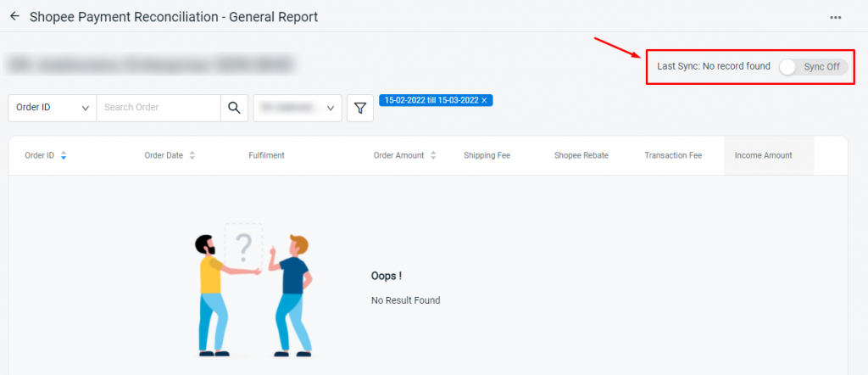Expand the Order ID search type dropdown
868x375 pixels.
(53, 108)
